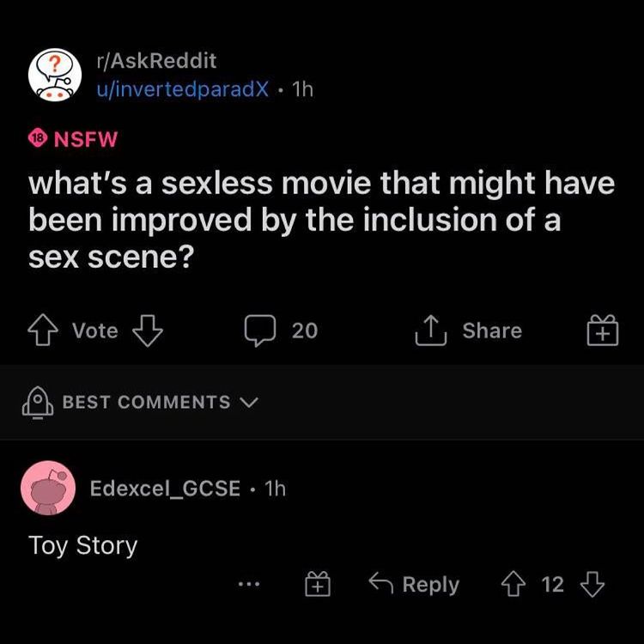Open the u/invertedparadX profile link
644x644 pixels.
click(182, 88)
